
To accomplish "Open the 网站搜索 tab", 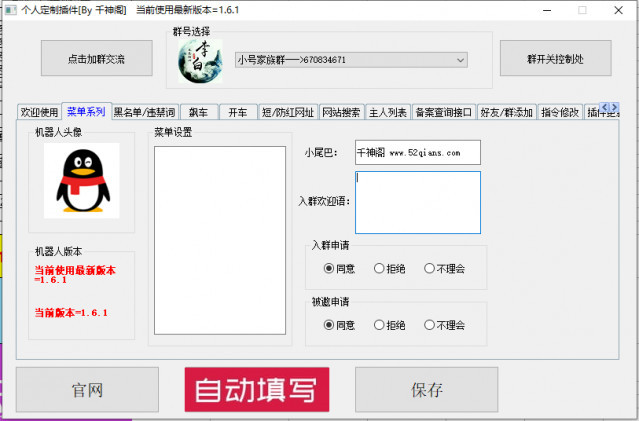I will click(x=341, y=112).
